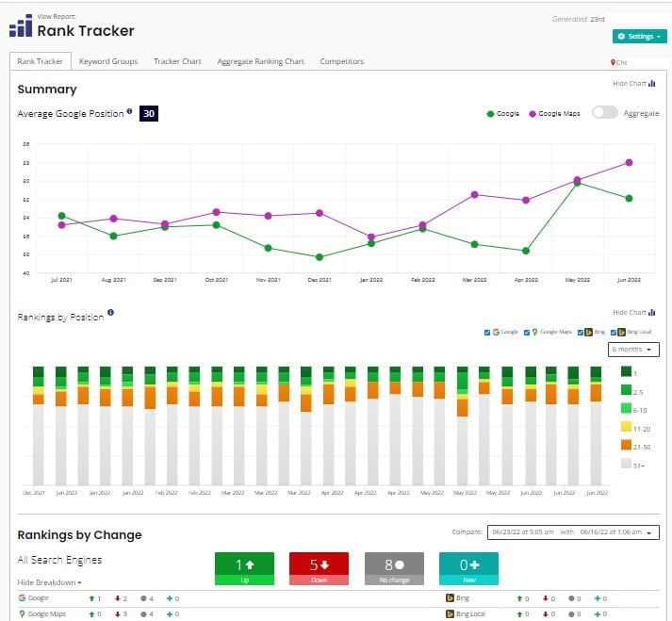The image size is (672, 621).
Task: Toggle the 6-10 position legend swatch
Action: [626, 408]
